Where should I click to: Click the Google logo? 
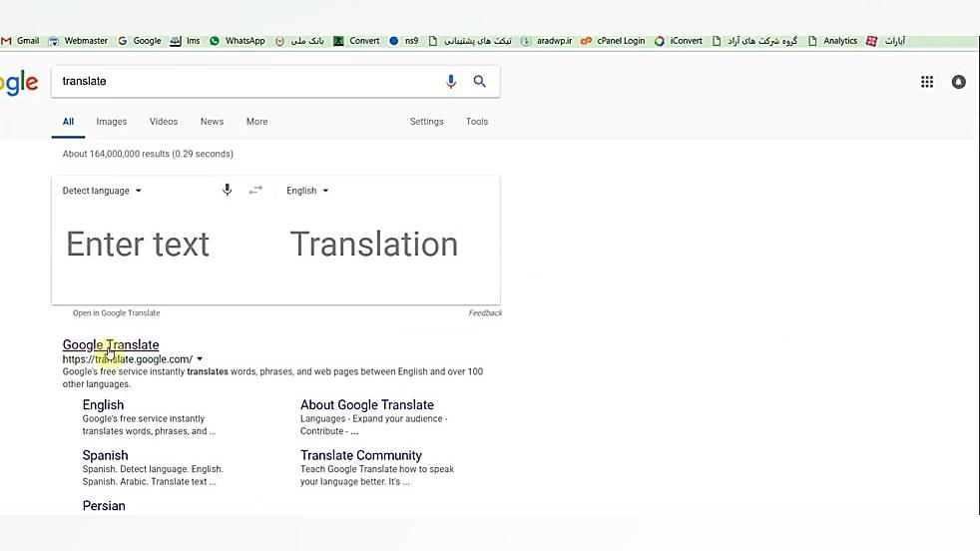19,83
